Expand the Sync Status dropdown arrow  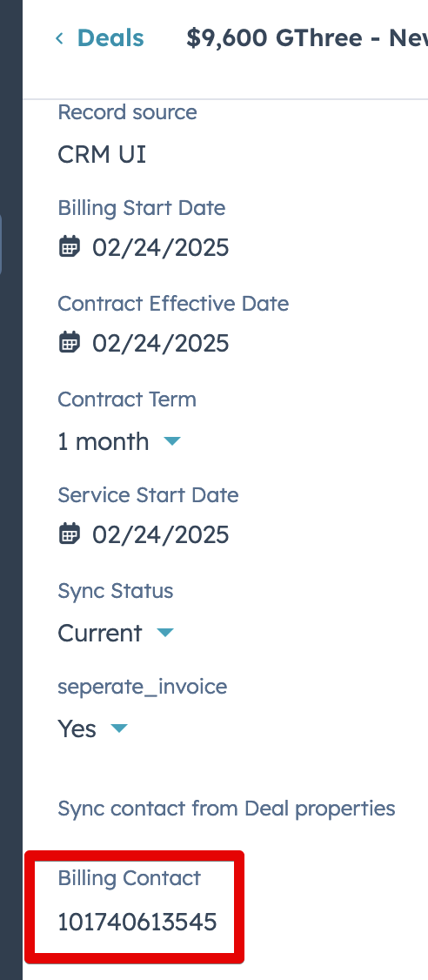tap(165, 633)
